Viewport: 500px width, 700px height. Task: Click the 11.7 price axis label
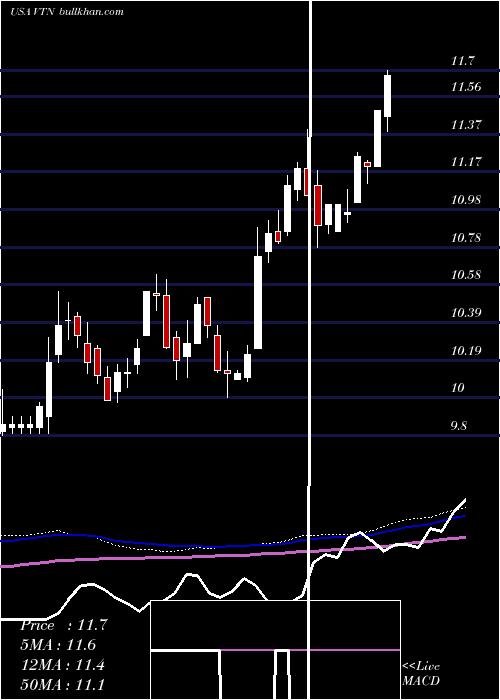tap(462, 61)
